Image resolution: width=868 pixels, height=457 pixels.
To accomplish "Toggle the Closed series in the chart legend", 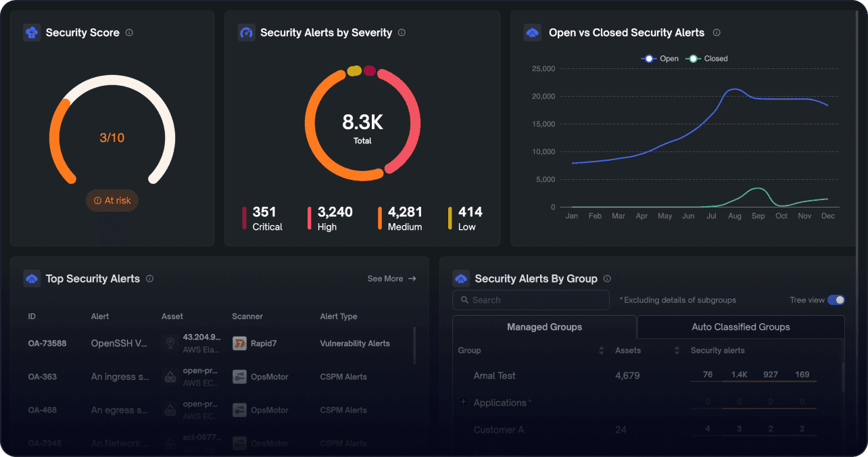I will pos(707,59).
